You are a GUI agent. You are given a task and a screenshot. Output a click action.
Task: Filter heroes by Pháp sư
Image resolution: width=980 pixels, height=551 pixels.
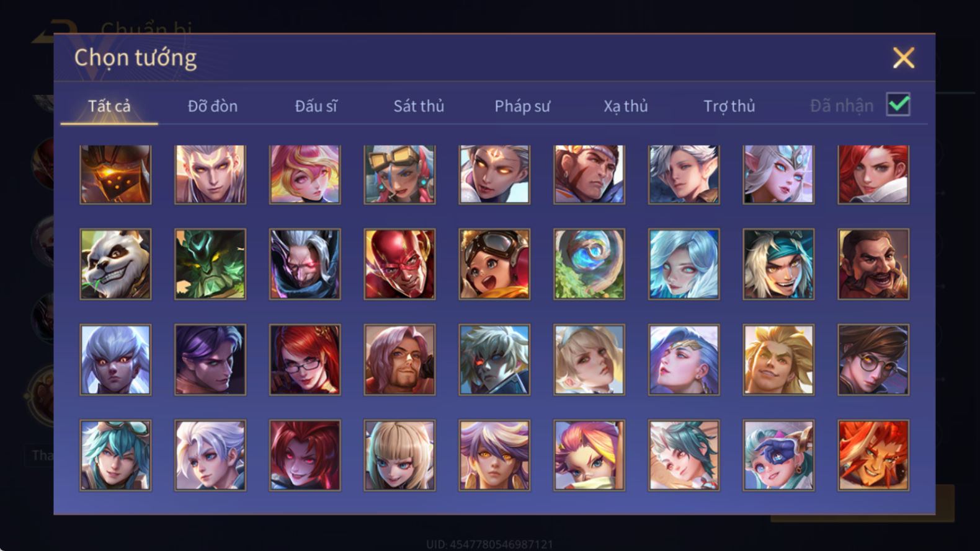[522, 106]
